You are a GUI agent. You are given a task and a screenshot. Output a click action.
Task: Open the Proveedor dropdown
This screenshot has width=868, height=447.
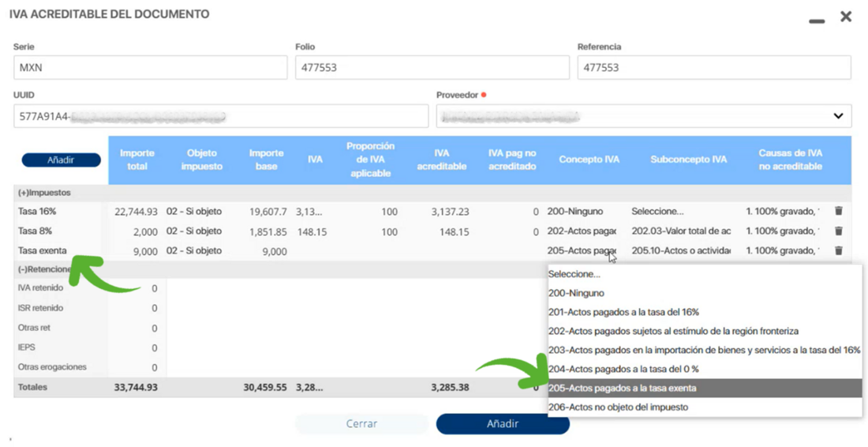click(837, 116)
